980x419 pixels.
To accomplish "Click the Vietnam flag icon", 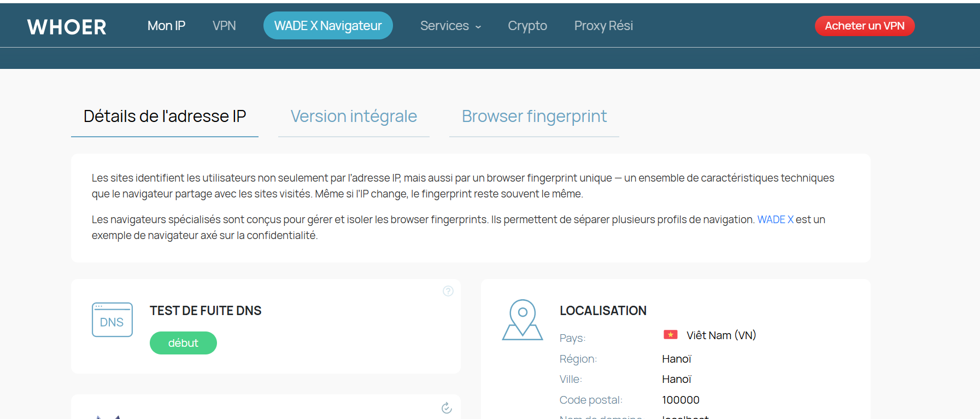I will point(671,335).
